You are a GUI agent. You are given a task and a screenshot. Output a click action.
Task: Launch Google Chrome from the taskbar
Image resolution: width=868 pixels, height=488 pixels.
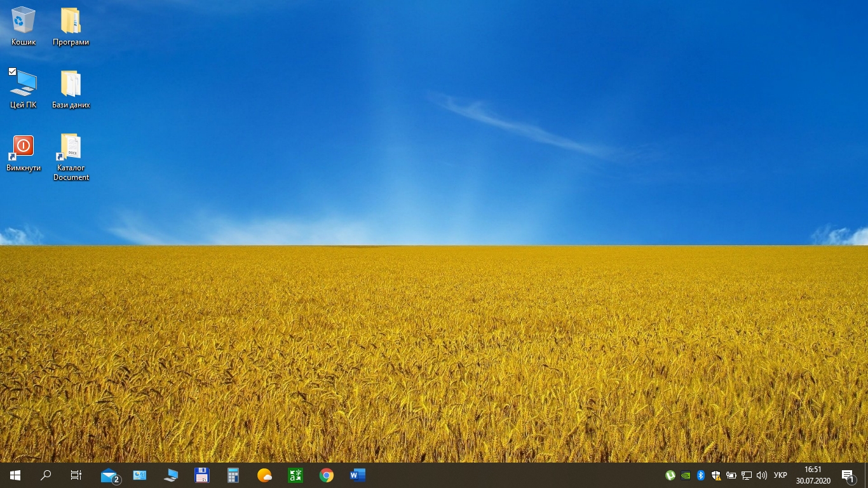(x=326, y=475)
